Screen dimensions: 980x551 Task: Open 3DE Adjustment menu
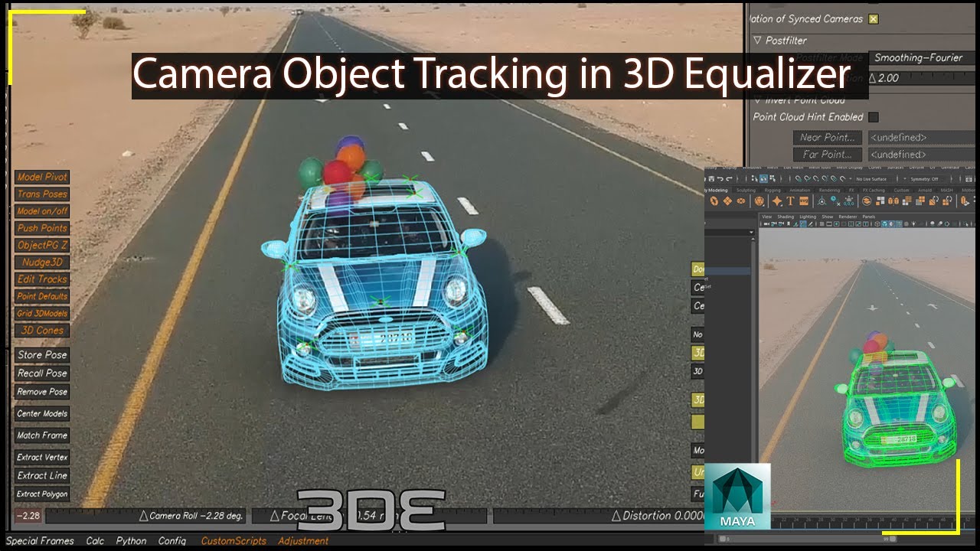point(303,540)
